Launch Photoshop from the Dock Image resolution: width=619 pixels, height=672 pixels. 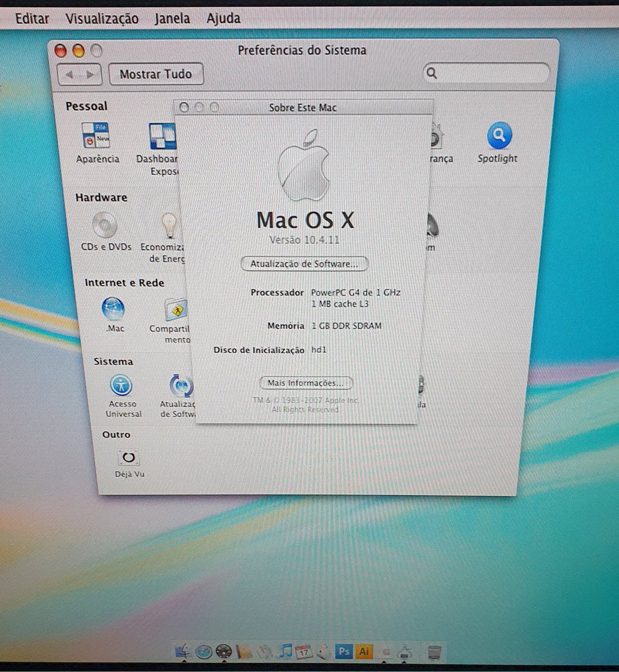tap(344, 651)
